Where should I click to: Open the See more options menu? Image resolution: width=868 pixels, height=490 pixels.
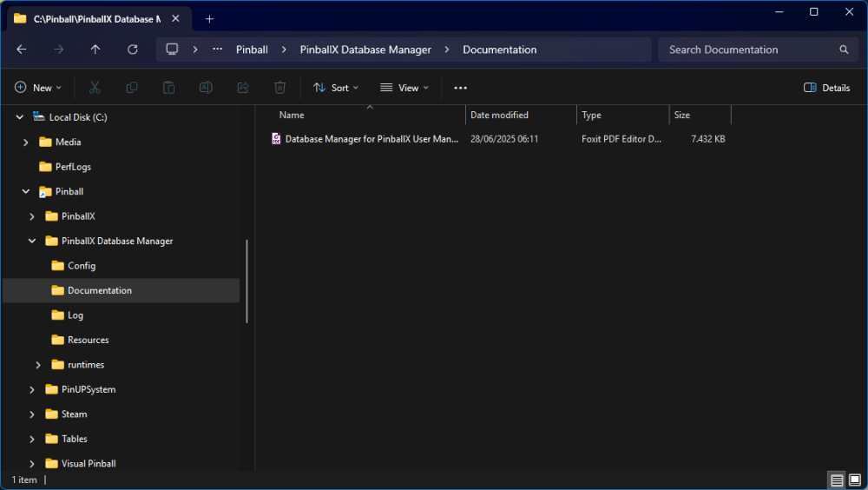461,88
